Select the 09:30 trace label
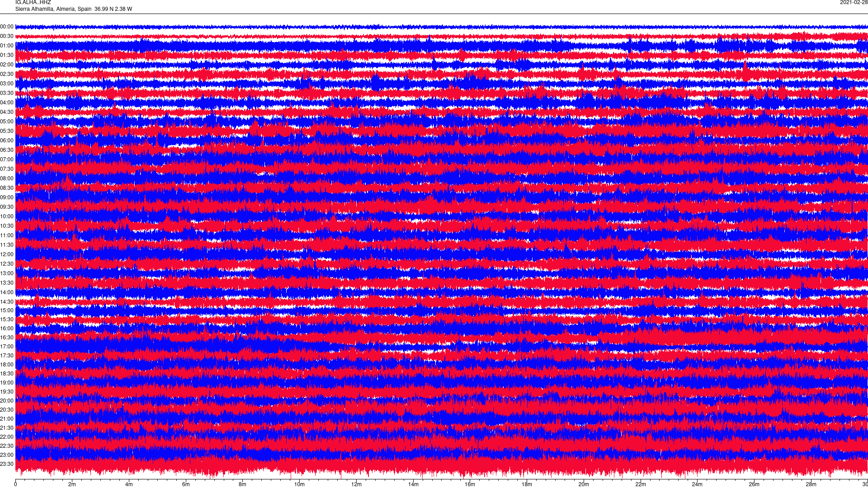Viewport: 868px width, 488px height. (7, 207)
